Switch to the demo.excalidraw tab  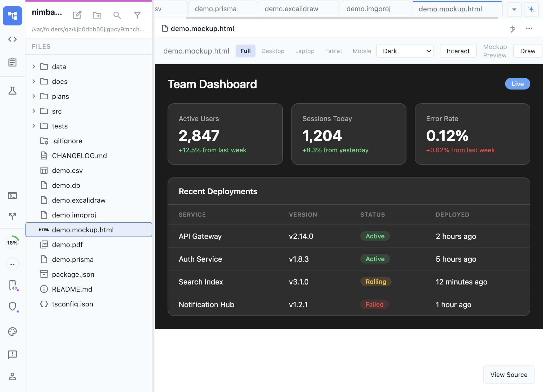298,8
